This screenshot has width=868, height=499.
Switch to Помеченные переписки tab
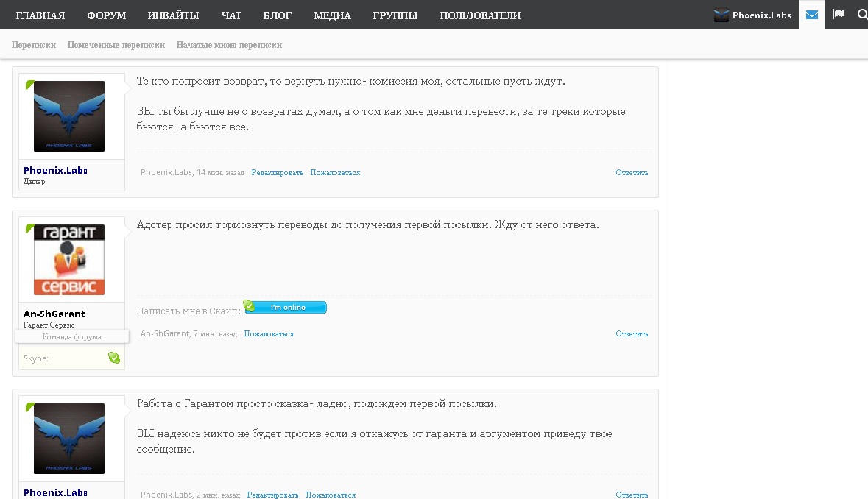(116, 45)
